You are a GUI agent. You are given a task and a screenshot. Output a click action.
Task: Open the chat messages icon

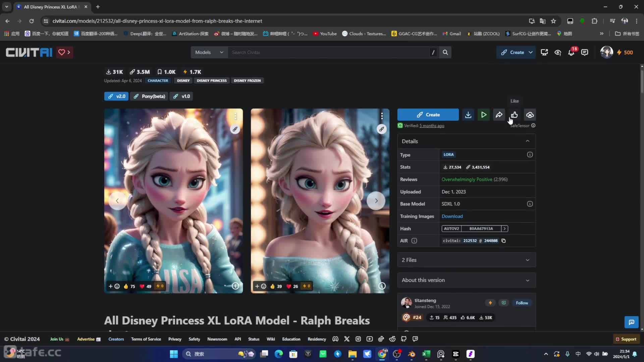(x=585, y=52)
